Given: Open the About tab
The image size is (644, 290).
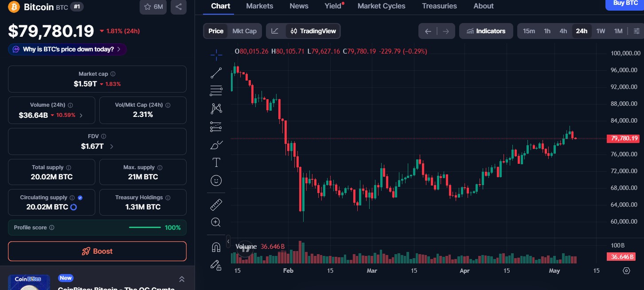Looking at the screenshot, I should 484,6.
